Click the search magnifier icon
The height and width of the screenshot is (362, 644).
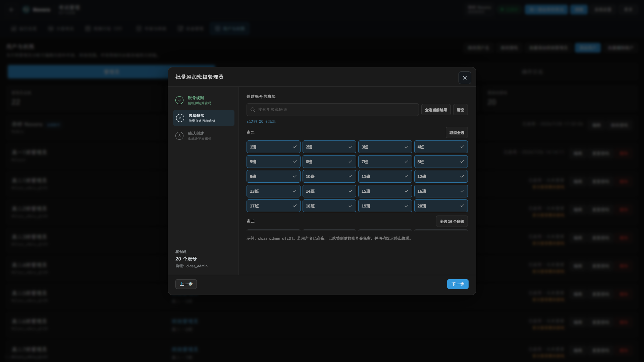coord(253,110)
